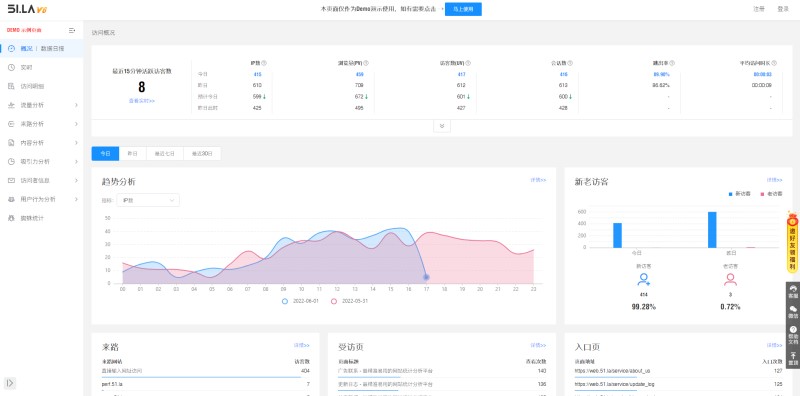Open 客服 customer service floating icon
The image size is (800, 396).
click(x=793, y=291)
